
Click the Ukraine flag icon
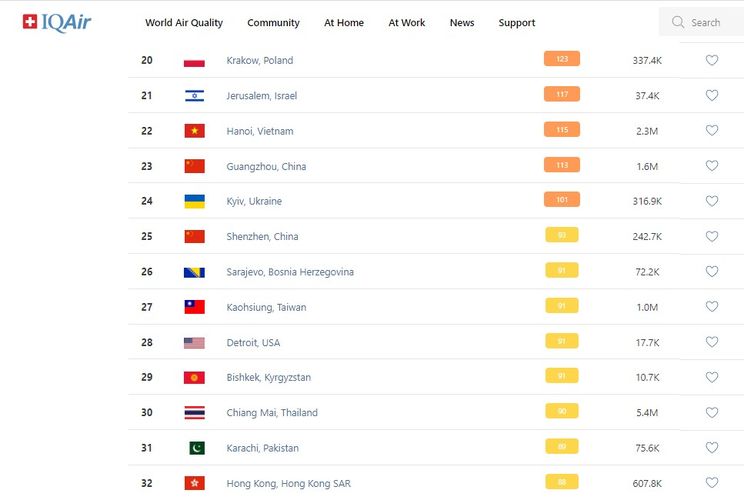pyautogui.click(x=194, y=201)
